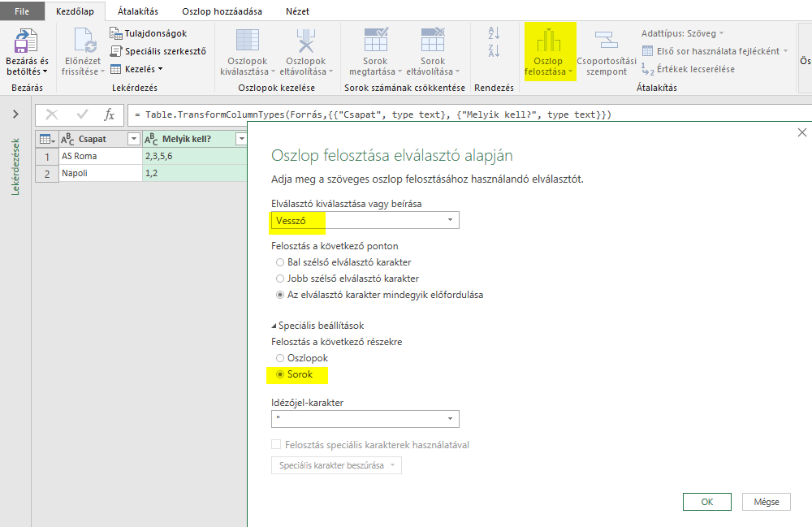Select cell with value 1,2

tap(195, 173)
